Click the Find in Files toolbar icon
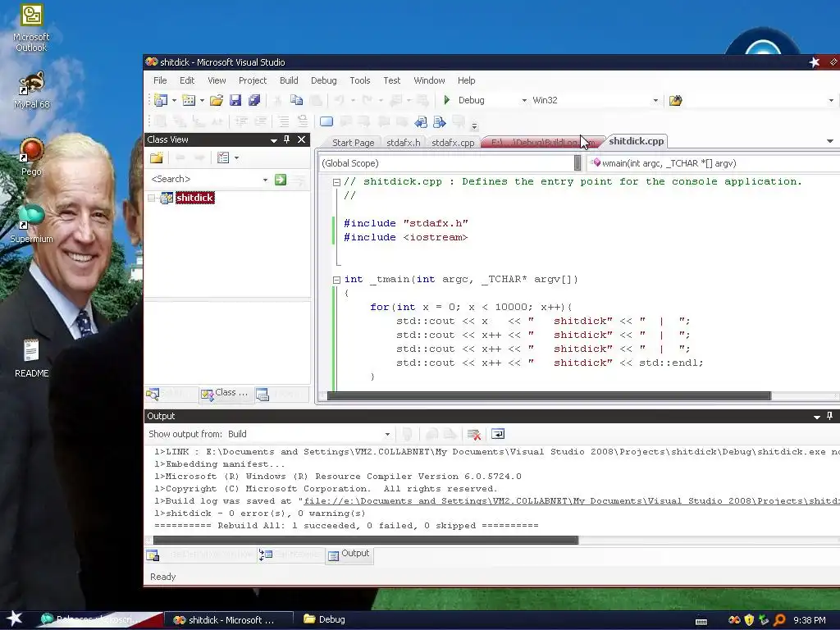This screenshot has height=630, width=840. 676,100
